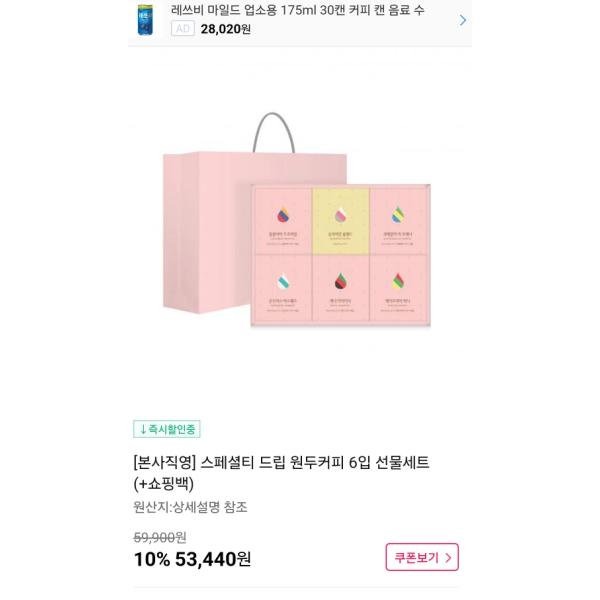The height and width of the screenshot is (600, 600).
Task: Click the green 즉시할인중 badge
Action: pyautogui.click(x=167, y=429)
